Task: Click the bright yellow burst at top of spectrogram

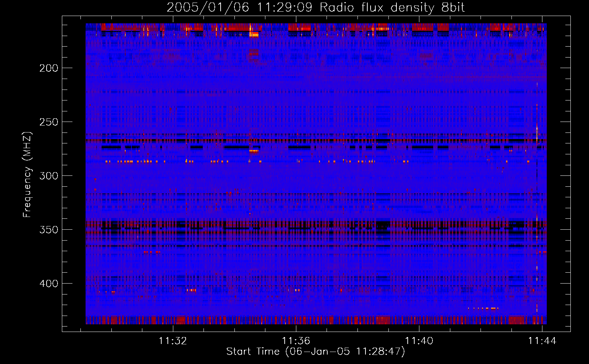Action: pos(254,35)
